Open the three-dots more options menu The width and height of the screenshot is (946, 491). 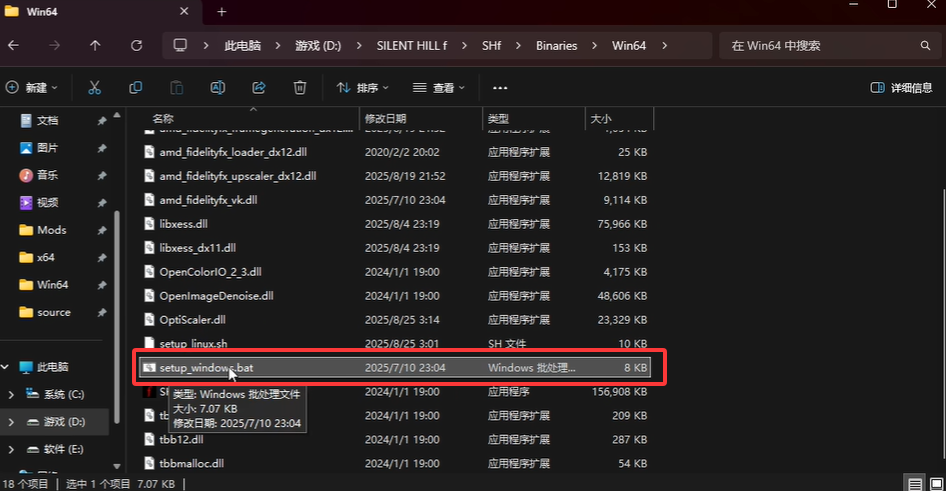pos(500,88)
